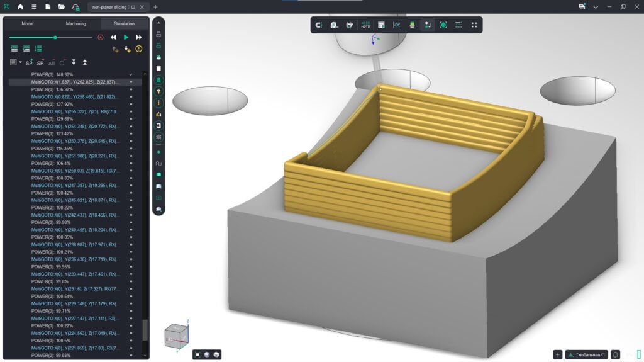The height and width of the screenshot is (362, 644).
Task: Click the red record/stop circle icon
Action: point(101,37)
